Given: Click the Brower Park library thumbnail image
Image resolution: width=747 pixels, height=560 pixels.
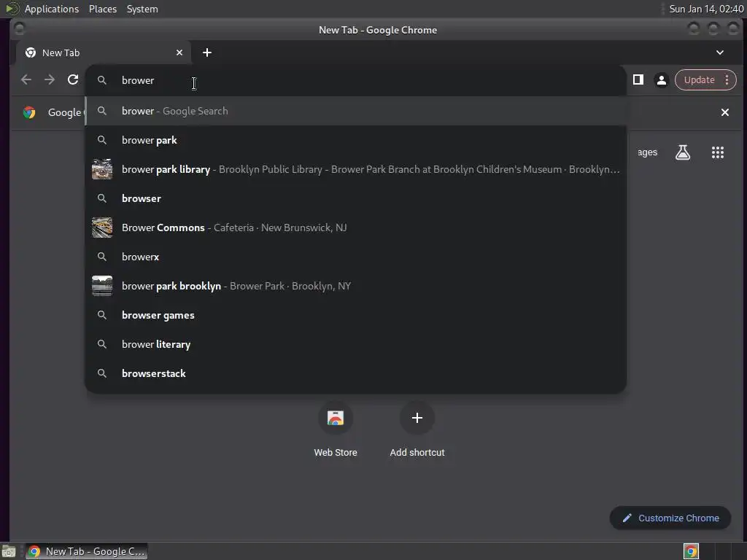Looking at the screenshot, I should pyautogui.click(x=102, y=169).
